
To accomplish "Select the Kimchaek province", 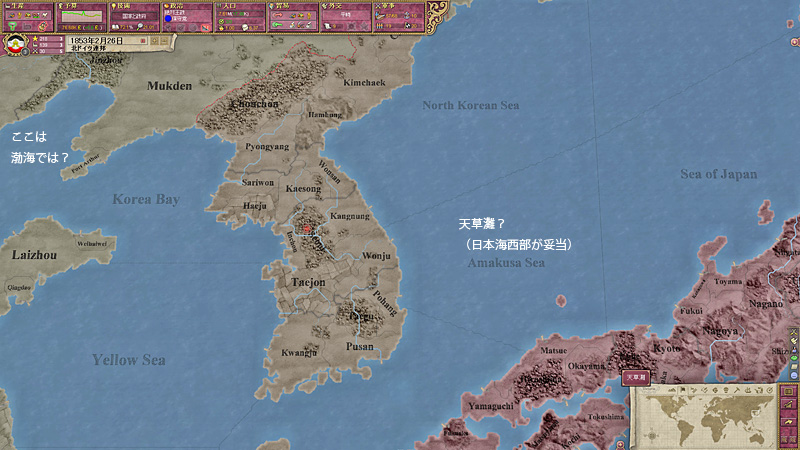I will pos(364,82).
